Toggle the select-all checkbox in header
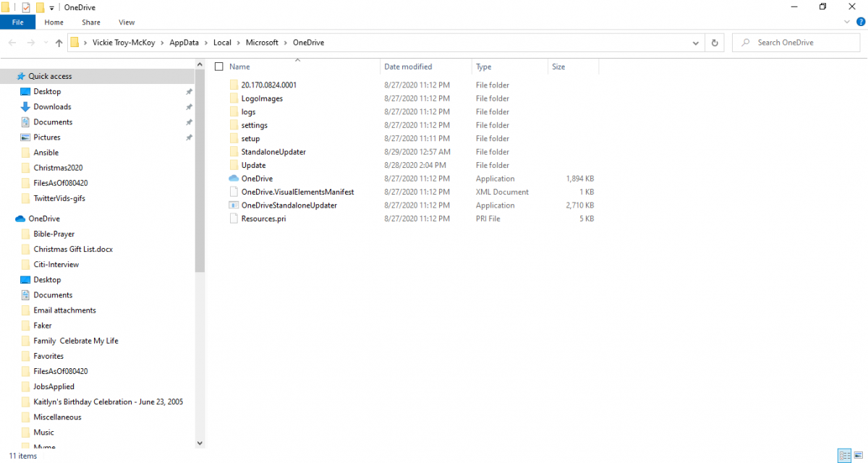The image size is (868, 463). point(219,67)
